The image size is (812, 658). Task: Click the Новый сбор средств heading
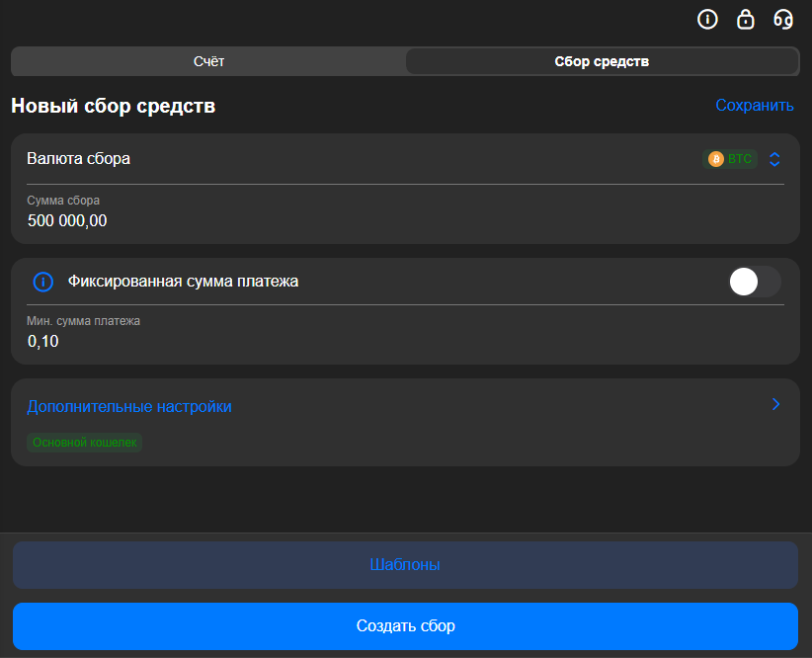(x=113, y=107)
